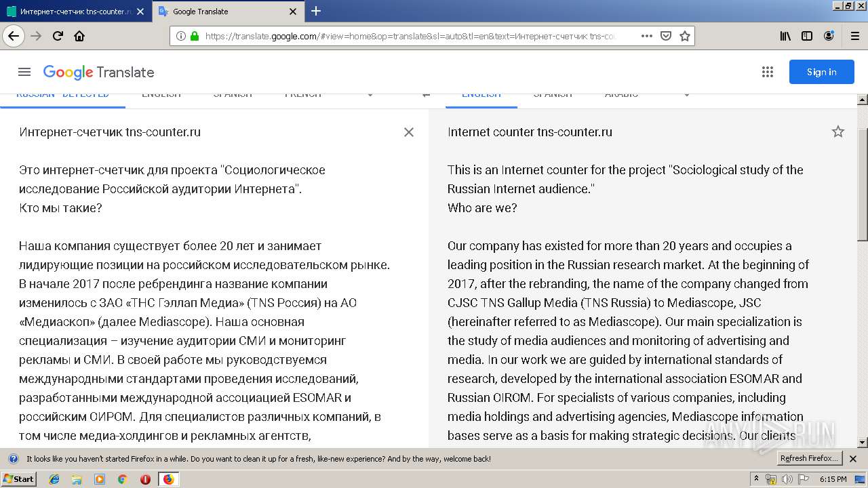Open the Google Translate main menu hamburger
868x488 pixels.
tap(24, 72)
